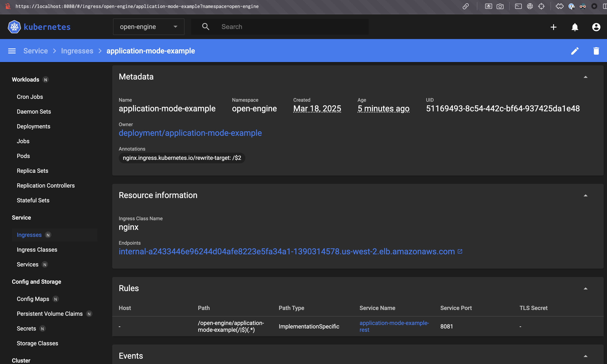Click the N badge next to Config Maps
Image resolution: width=607 pixels, height=364 pixels.
coord(56,299)
